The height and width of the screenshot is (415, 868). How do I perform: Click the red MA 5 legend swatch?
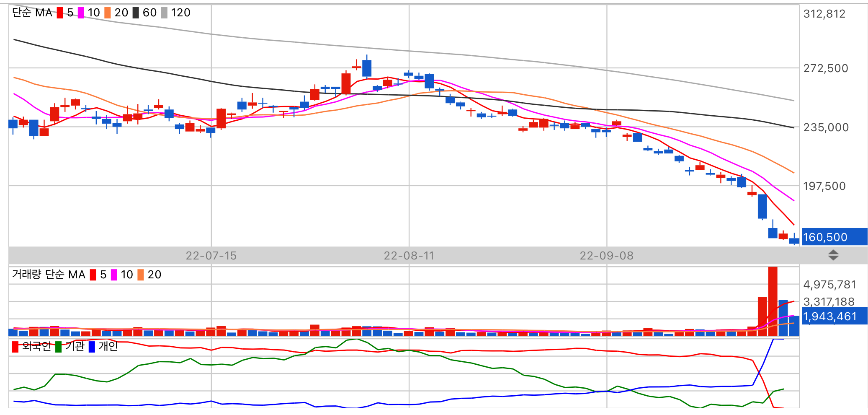tap(60, 13)
